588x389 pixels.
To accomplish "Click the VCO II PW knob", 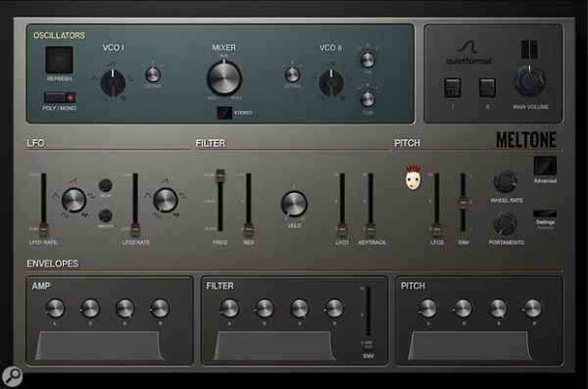I will [x=367, y=60].
